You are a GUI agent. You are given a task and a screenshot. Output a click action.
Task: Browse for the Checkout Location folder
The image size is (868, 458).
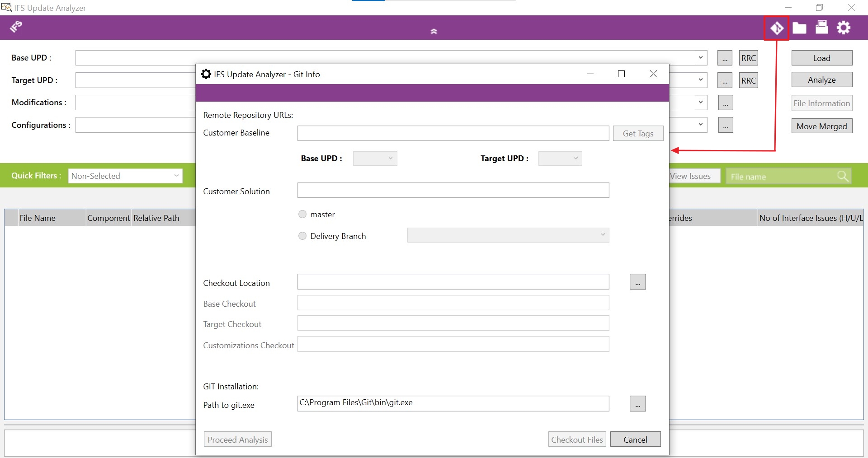(637, 282)
